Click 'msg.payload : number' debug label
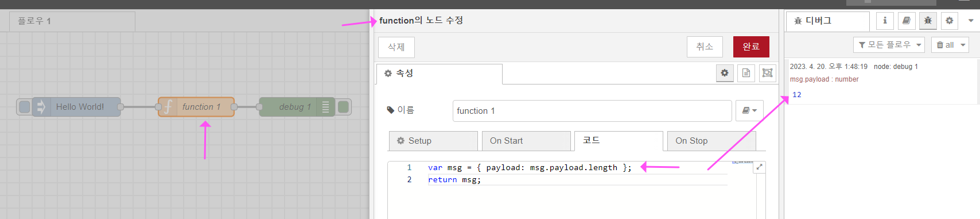The width and height of the screenshot is (980, 219). point(824,79)
